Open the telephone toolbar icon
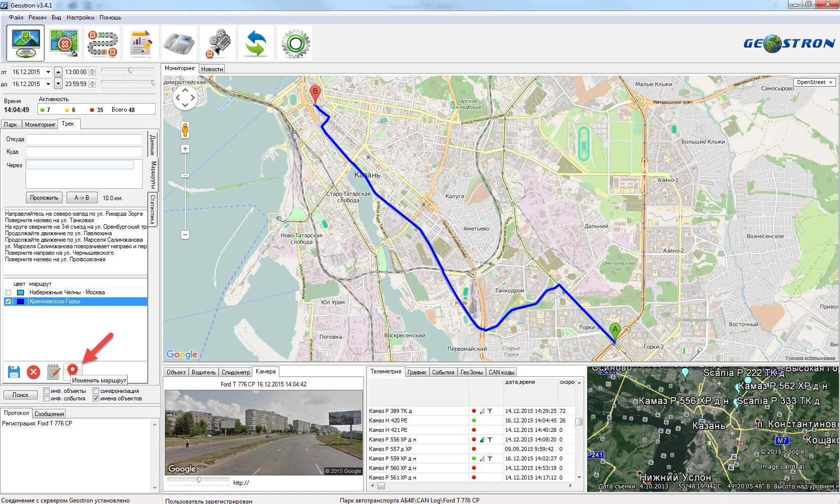The height and width of the screenshot is (504, 840). 179,44
